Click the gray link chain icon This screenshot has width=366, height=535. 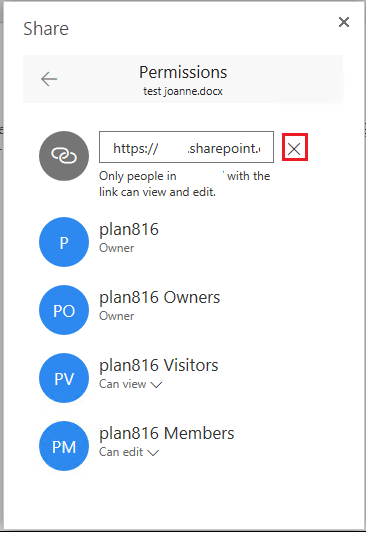click(x=64, y=156)
